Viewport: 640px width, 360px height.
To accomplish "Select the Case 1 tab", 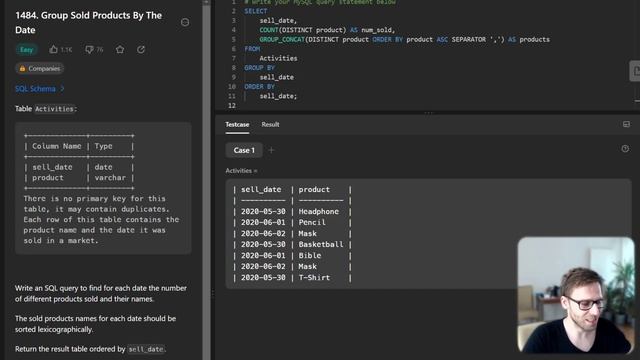I will tap(244, 150).
